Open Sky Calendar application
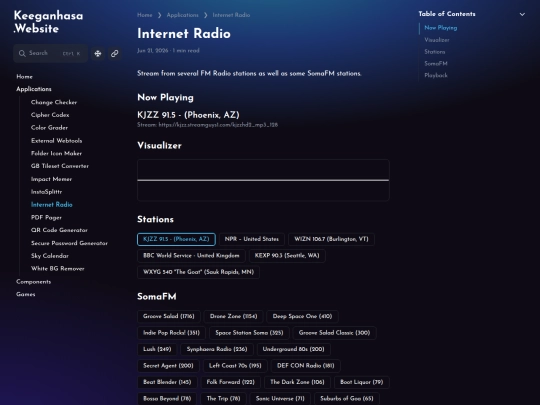 pos(50,256)
